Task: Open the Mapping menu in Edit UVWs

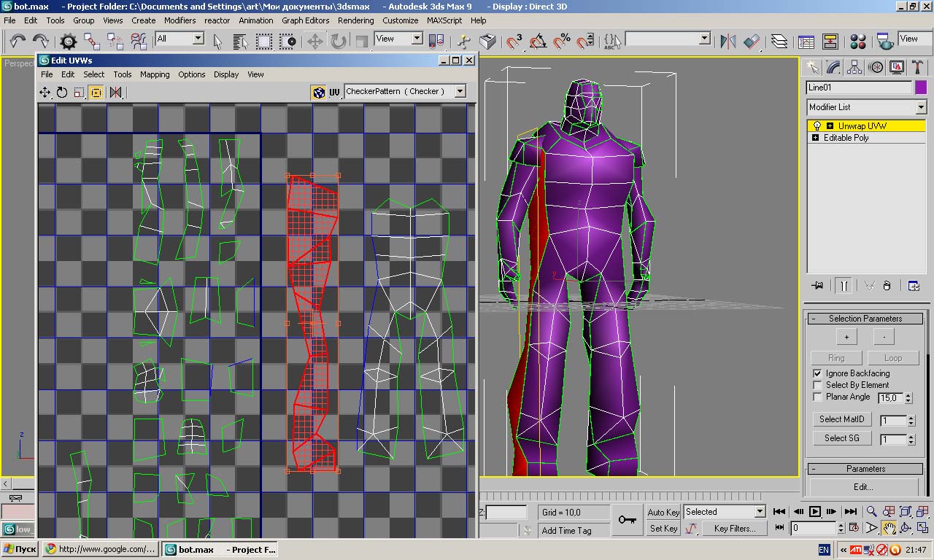Action: 155,74
